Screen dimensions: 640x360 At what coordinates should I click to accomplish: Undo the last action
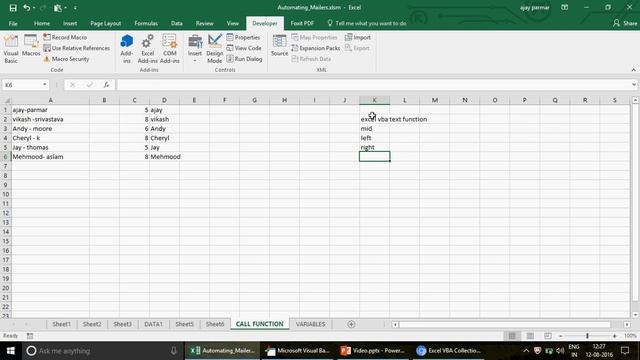(x=27, y=8)
